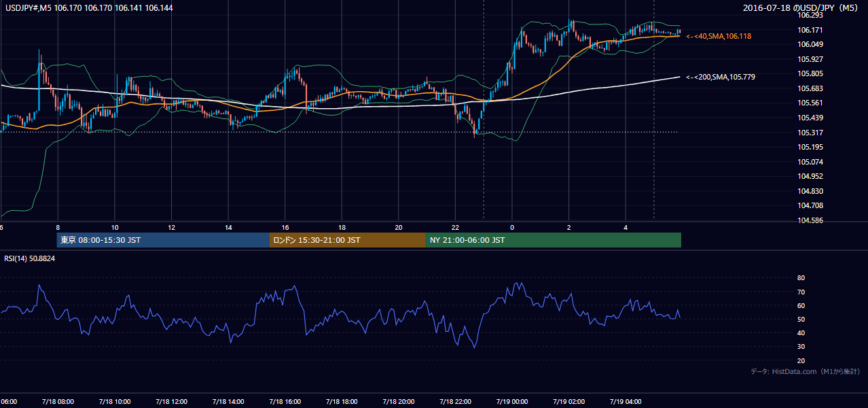Click the 7/19 04:00 time label
This screenshot has width=868, height=408.
(626, 402)
